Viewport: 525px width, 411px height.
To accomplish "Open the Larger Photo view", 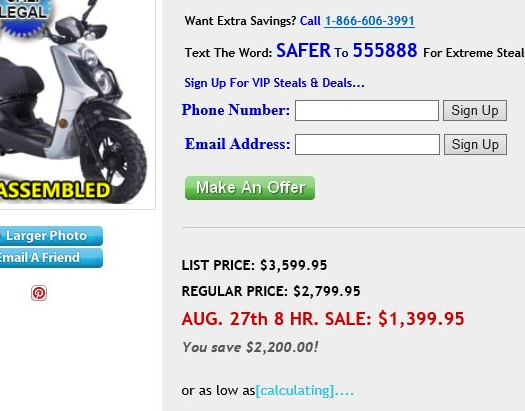I will (x=51, y=236).
